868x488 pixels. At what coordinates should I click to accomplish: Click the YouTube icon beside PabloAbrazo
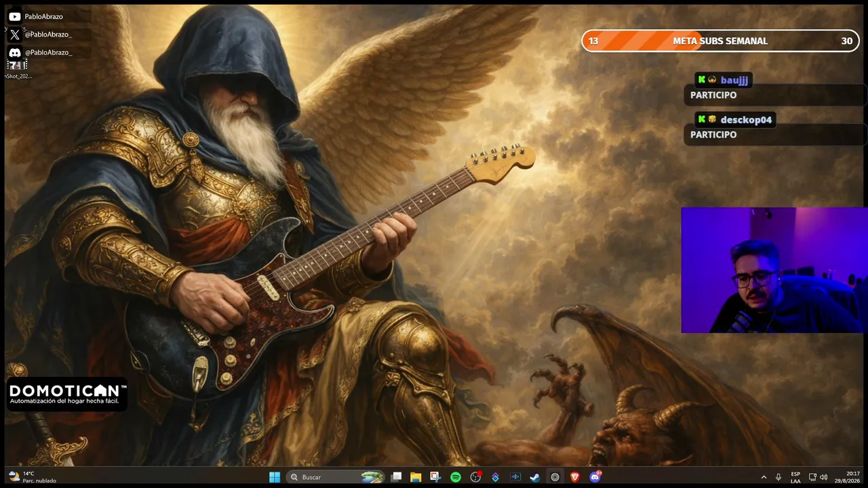[14, 16]
